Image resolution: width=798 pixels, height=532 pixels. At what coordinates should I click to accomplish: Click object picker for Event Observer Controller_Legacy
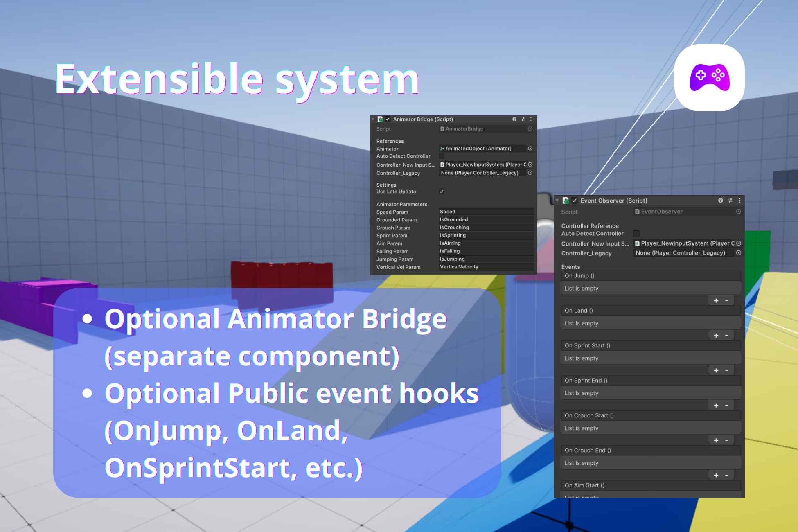(x=739, y=253)
